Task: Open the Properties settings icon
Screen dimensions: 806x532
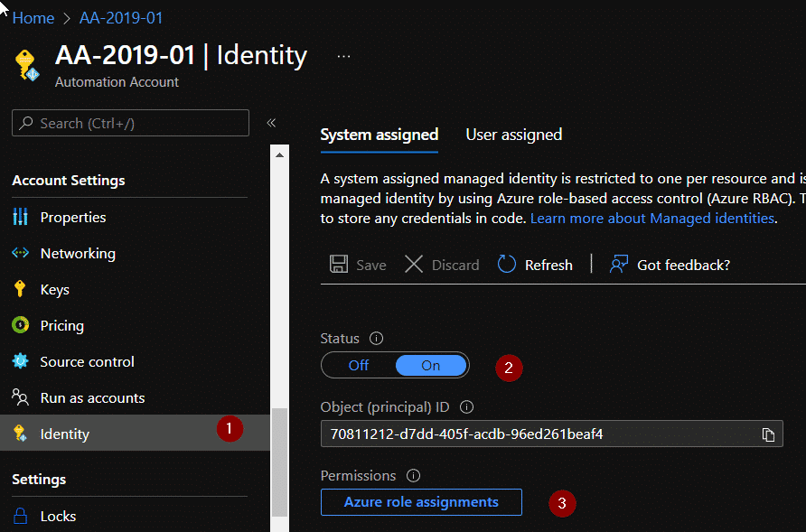Action: 20,217
